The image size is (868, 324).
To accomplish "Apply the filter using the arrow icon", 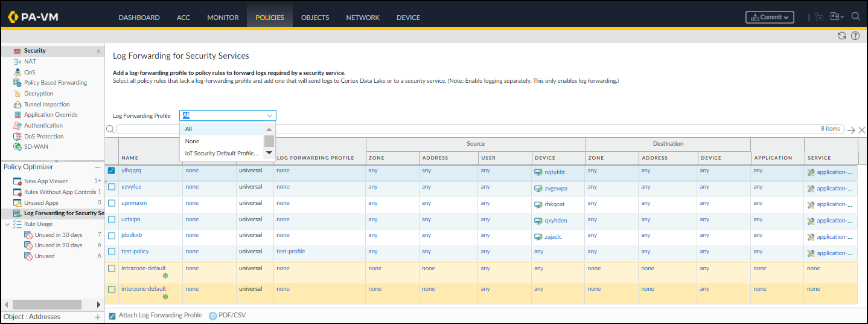I will [851, 130].
